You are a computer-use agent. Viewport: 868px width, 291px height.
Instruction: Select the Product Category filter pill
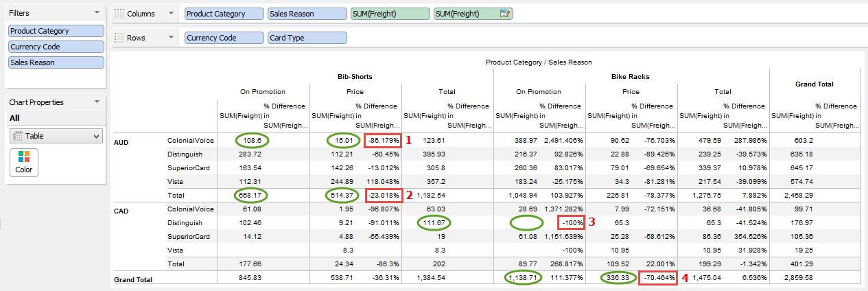pyautogui.click(x=56, y=31)
